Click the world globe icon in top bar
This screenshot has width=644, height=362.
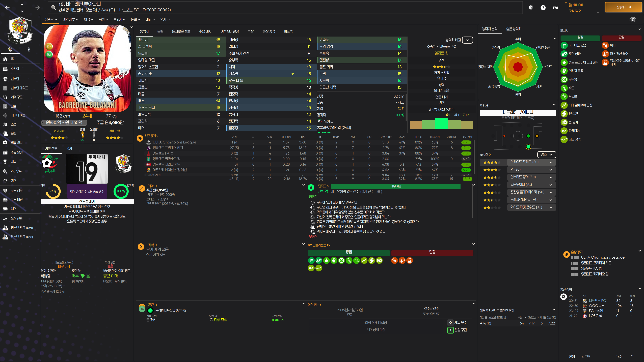click(x=531, y=8)
